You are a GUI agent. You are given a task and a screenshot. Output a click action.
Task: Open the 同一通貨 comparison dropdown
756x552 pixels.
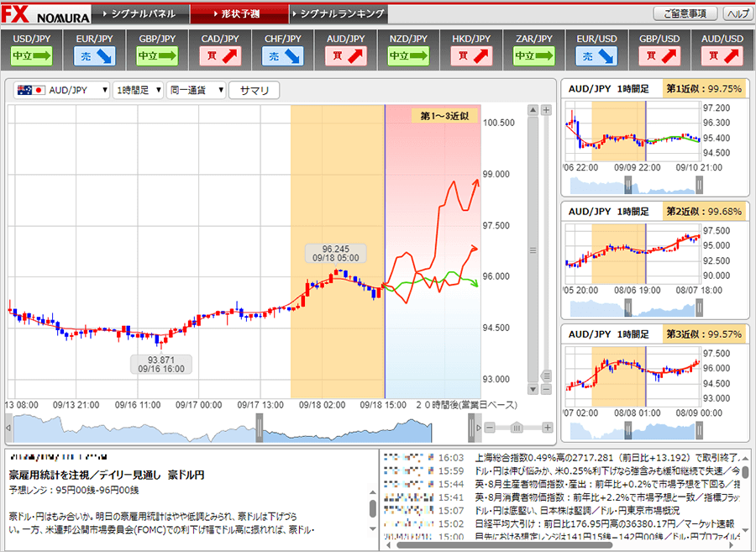pos(197,90)
